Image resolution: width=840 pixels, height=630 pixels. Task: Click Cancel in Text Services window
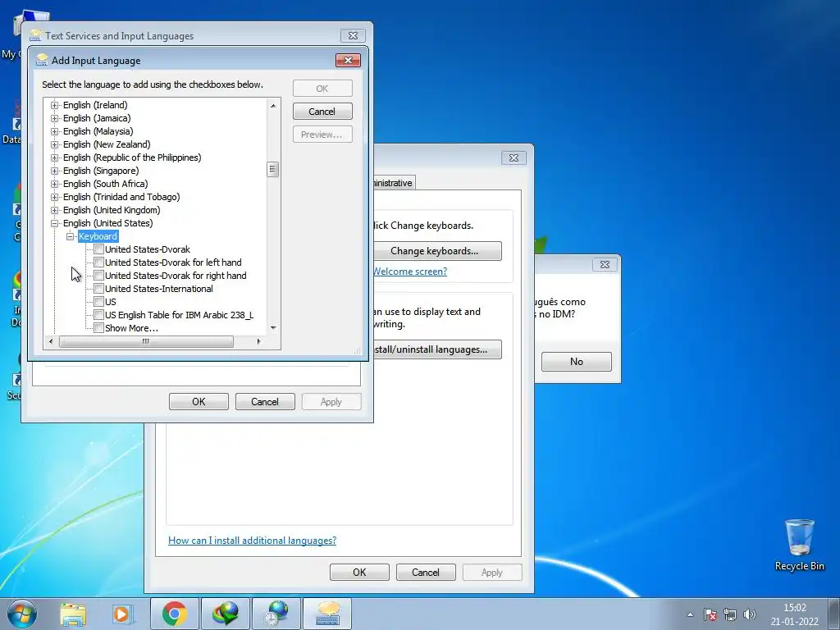[265, 402]
